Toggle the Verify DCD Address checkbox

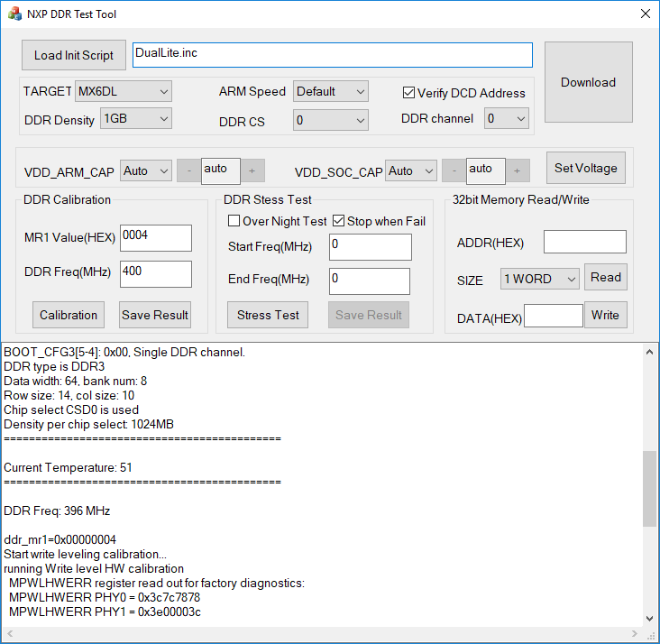(463, 93)
